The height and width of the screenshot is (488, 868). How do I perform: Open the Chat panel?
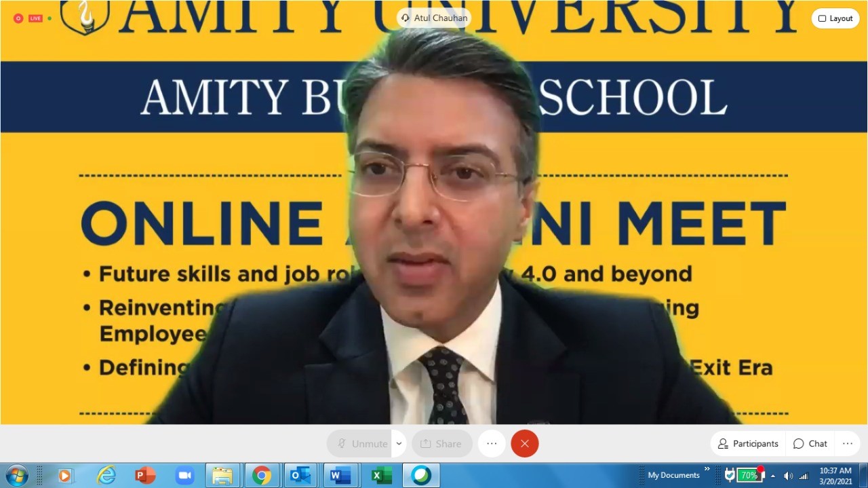pos(810,443)
